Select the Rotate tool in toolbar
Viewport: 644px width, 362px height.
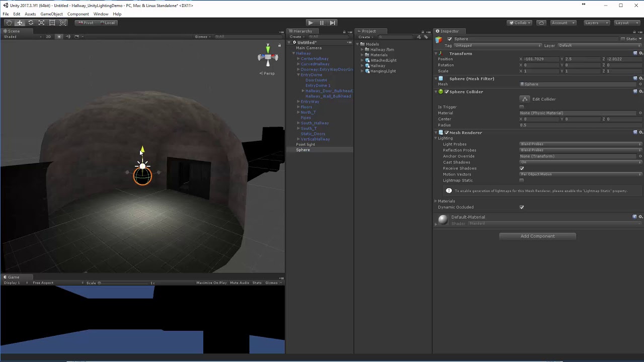coord(31,23)
